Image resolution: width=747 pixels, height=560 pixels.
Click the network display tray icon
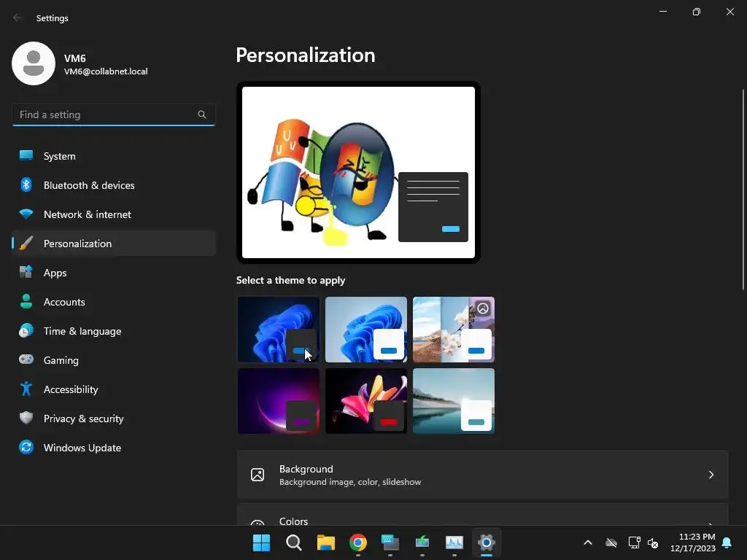point(634,542)
